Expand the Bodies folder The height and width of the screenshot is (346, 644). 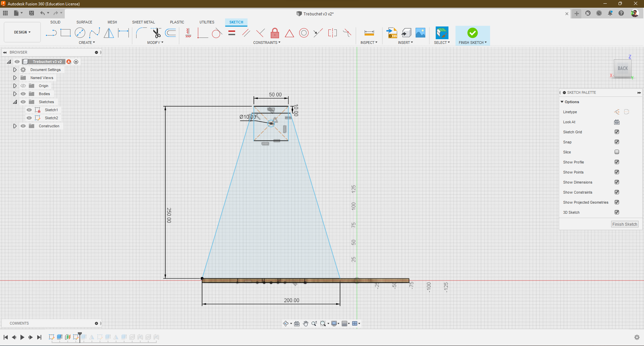tap(15, 94)
